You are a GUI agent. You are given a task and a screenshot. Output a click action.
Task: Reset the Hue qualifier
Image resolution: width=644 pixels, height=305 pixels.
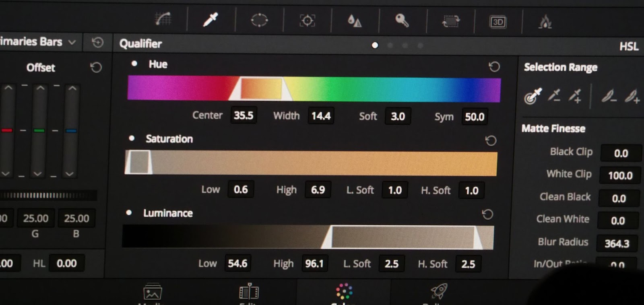coord(494,66)
